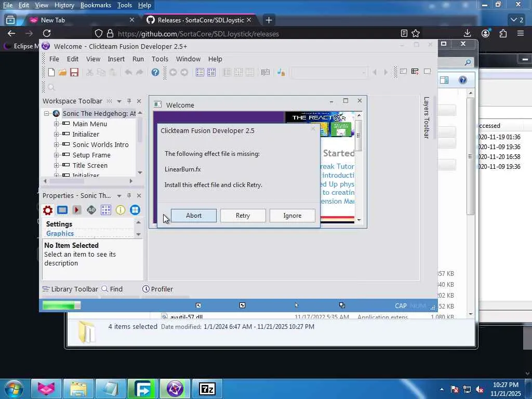The width and height of the screenshot is (532, 399).
Task: Select the Runtime options play icon tab
Action: point(77,210)
